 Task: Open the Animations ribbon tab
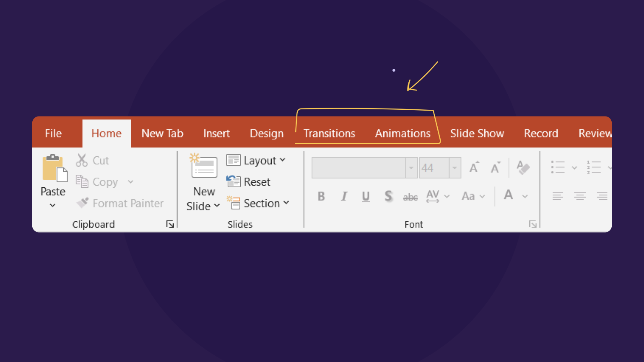[402, 133]
